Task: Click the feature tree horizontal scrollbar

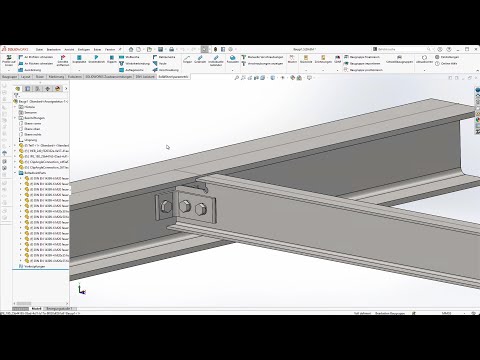Action: click(40, 304)
